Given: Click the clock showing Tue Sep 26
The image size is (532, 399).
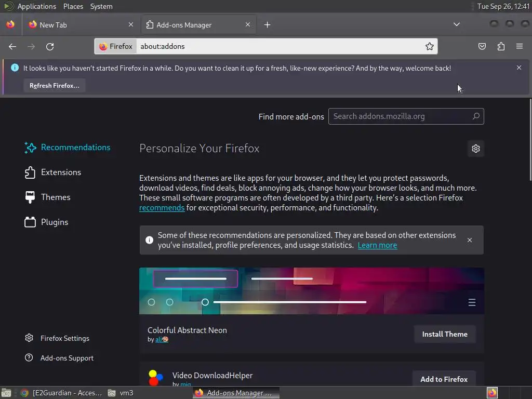Looking at the screenshot, I should [503, 6].
